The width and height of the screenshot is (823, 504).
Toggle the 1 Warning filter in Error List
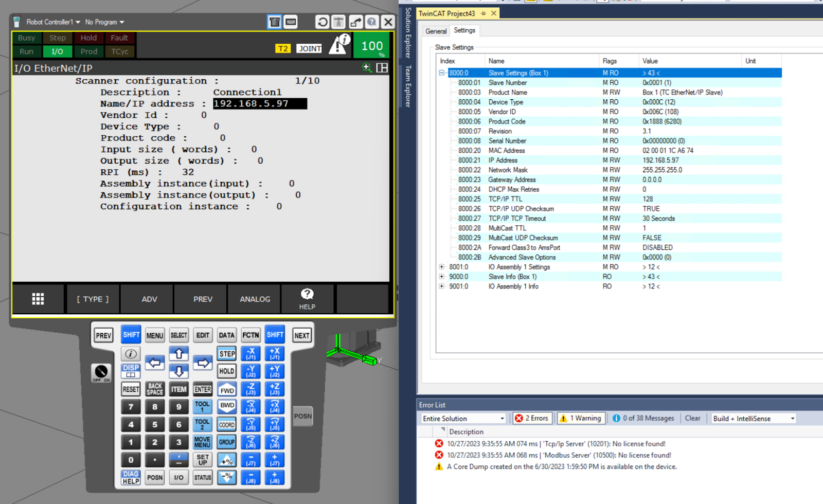point(580,418)
